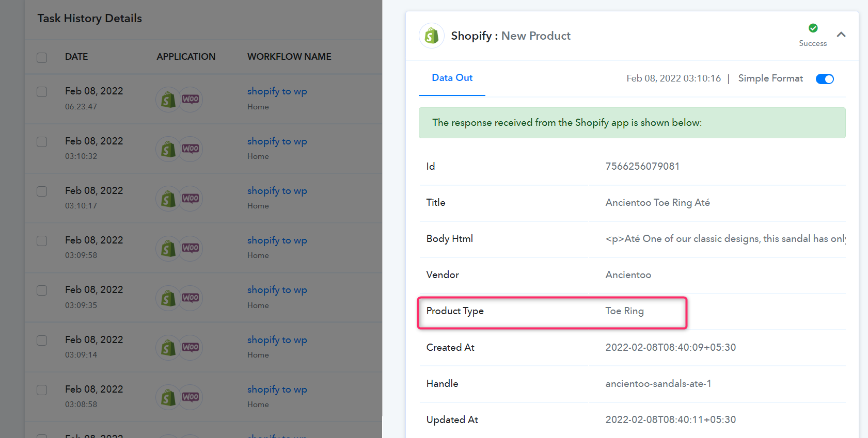Click the Feb 08, 2022 03:10:16 timestamp

click(x=673, y=78)
